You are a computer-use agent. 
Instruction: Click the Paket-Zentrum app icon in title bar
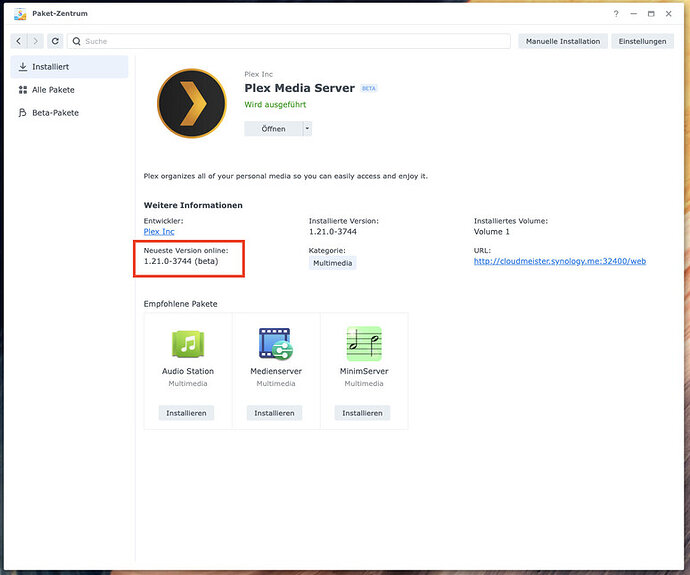click(x=19, y=14)
